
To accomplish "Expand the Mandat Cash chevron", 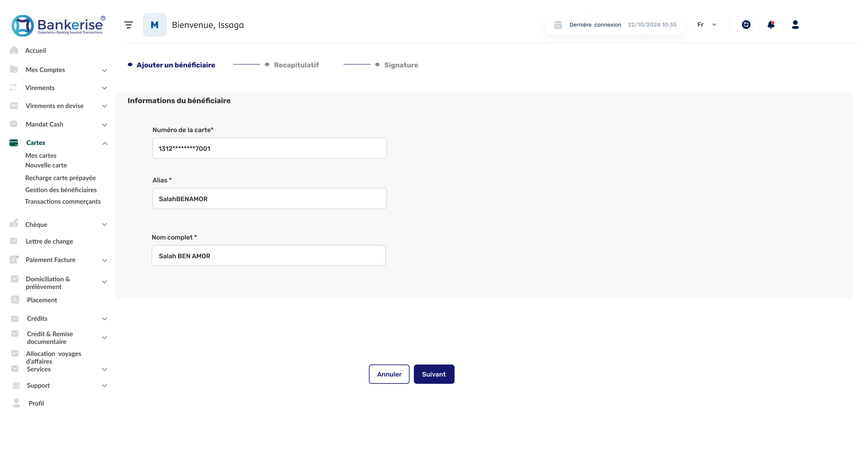I will [104, 125].
